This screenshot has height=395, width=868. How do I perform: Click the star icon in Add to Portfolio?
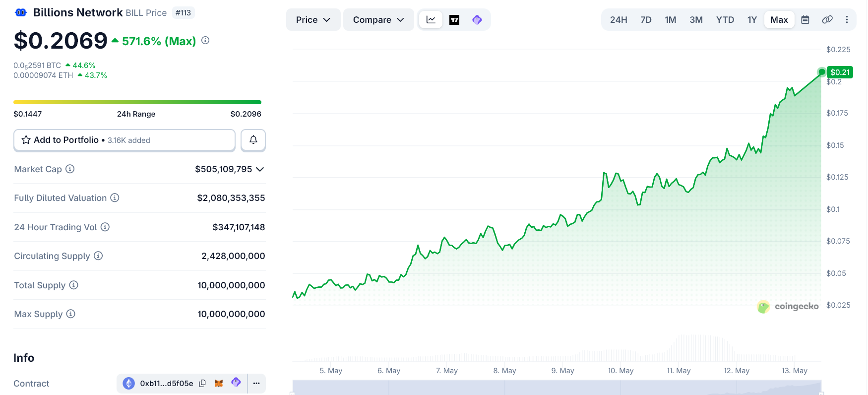(x=26, y=140)
